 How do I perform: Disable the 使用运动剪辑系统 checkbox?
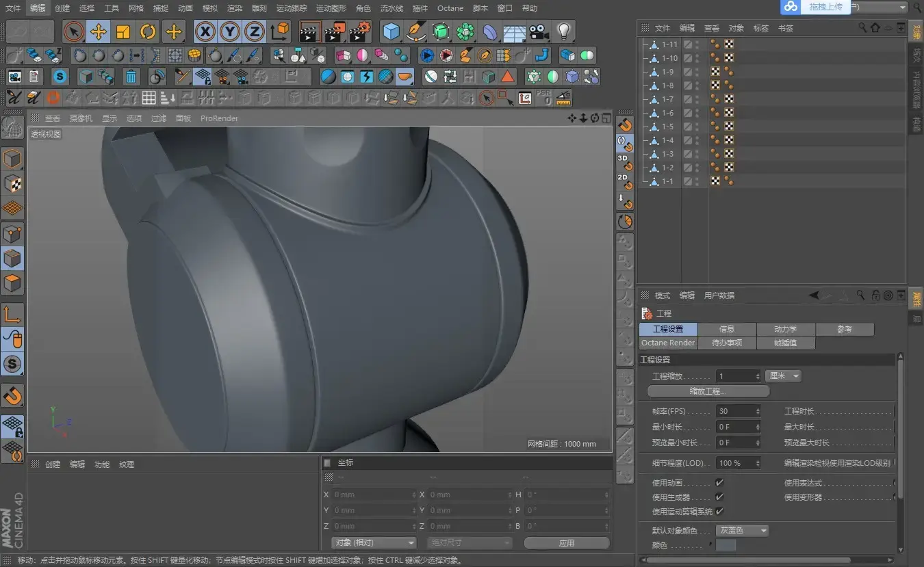719,512
